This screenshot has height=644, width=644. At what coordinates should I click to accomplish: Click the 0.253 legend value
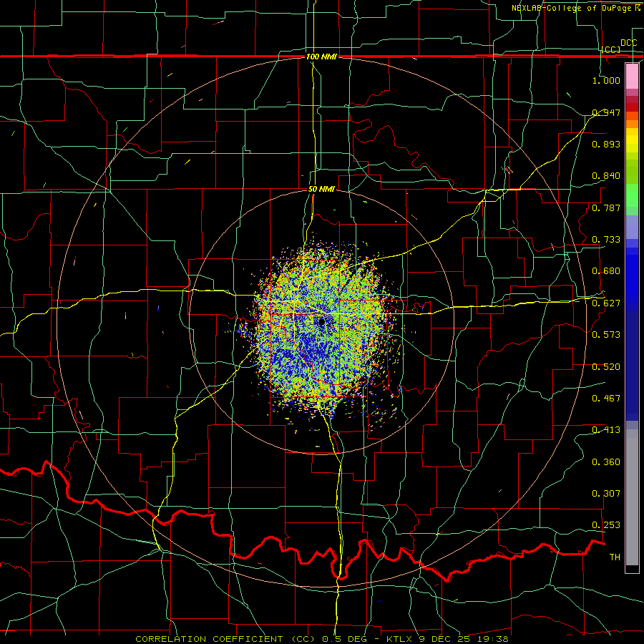click(606, 525)
